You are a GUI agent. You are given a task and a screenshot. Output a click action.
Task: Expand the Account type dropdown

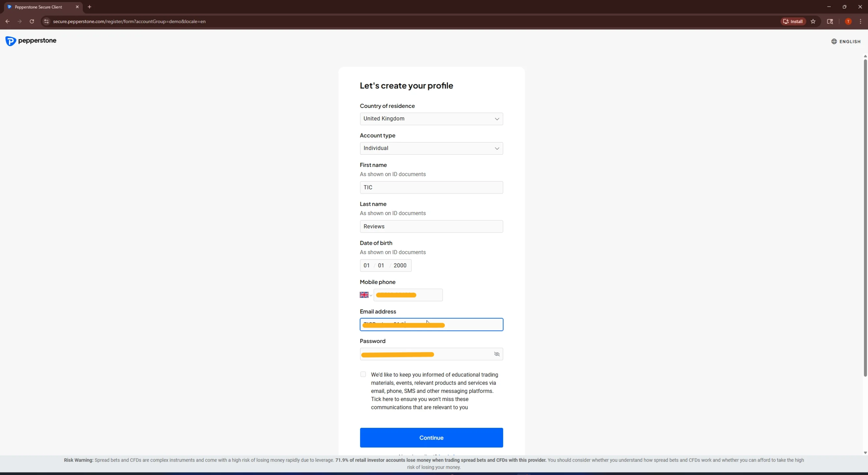(x=431, y=148)
